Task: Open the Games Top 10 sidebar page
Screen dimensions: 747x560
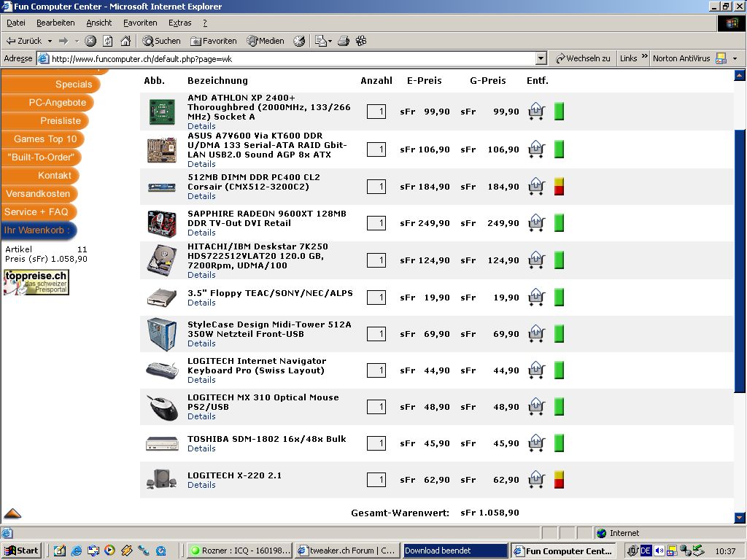Action: coord(44,139)
